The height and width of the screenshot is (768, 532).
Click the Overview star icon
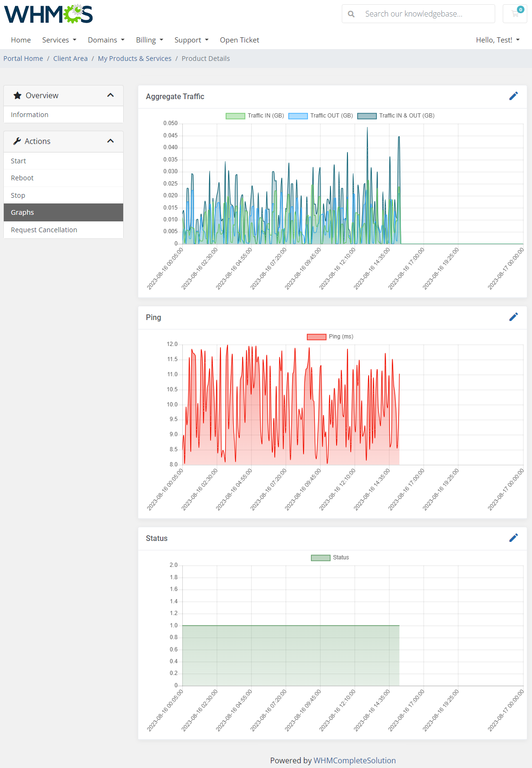click(x=17, y=95)
